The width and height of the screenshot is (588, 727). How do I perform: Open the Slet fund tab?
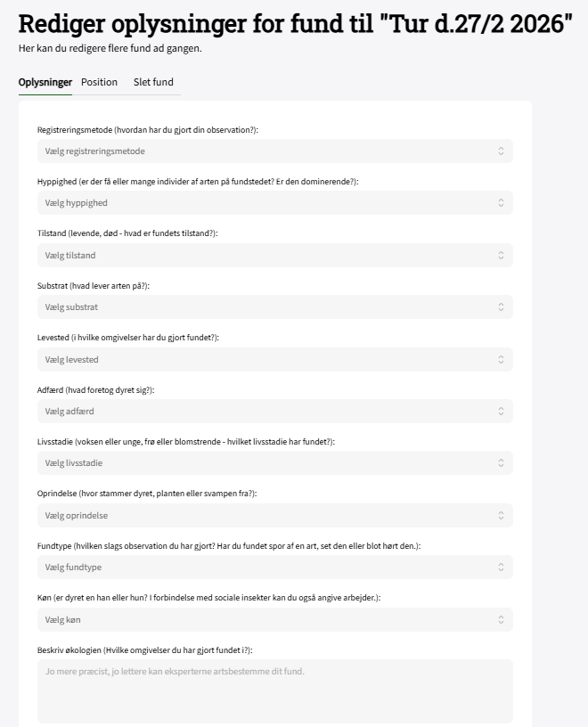pos(153,82)
